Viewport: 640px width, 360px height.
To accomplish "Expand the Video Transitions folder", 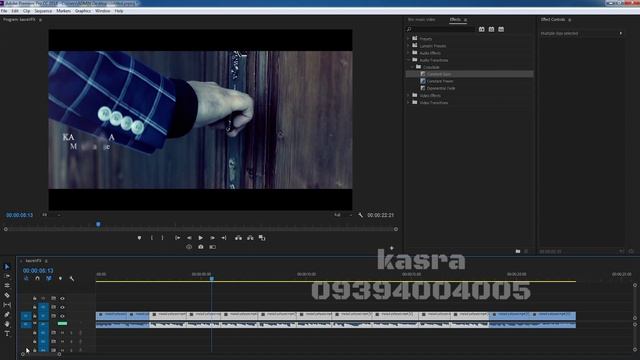I will (x=408, y=102).
